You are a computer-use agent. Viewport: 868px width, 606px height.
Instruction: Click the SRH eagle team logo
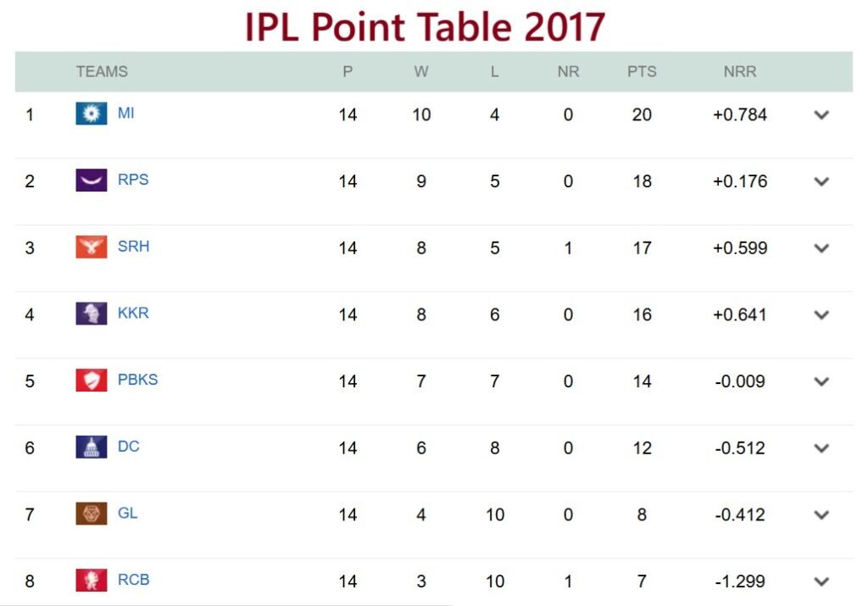(92, 246)
